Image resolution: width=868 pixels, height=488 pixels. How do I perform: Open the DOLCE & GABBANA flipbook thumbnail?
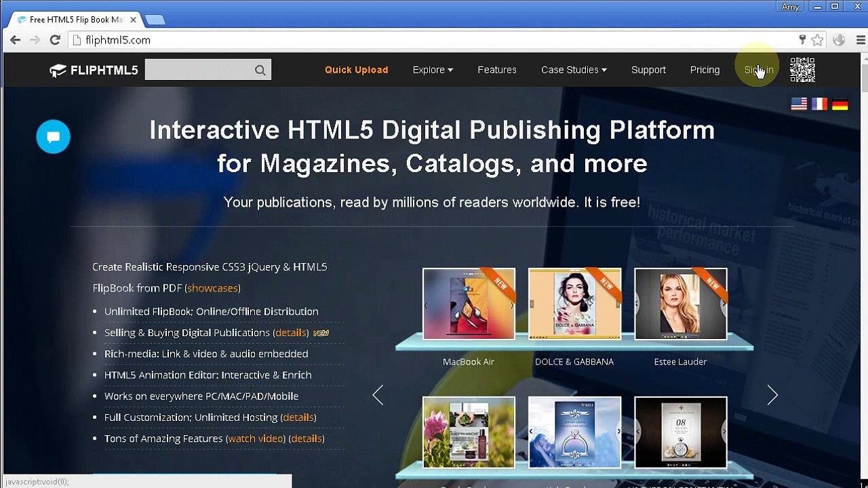coord(574,304)
